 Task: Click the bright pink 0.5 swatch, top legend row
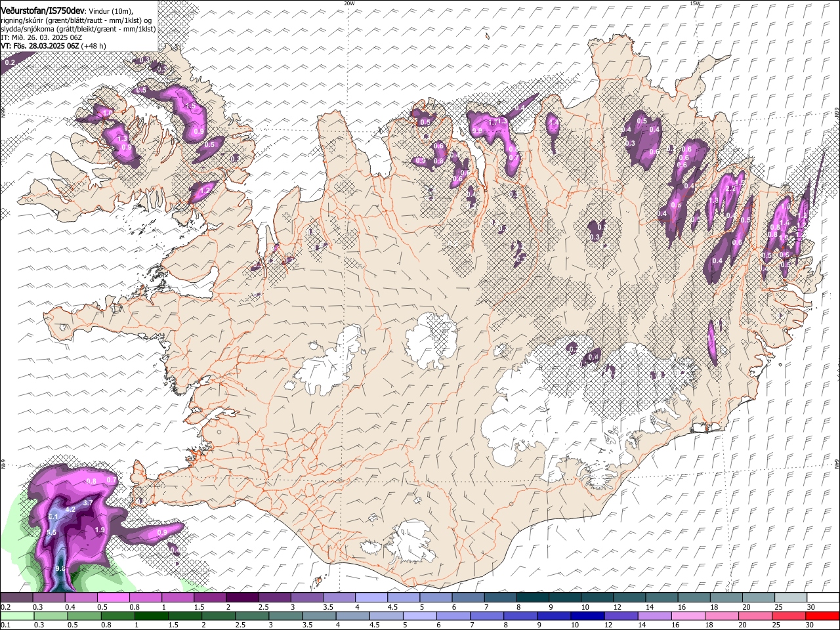(114, 597)
